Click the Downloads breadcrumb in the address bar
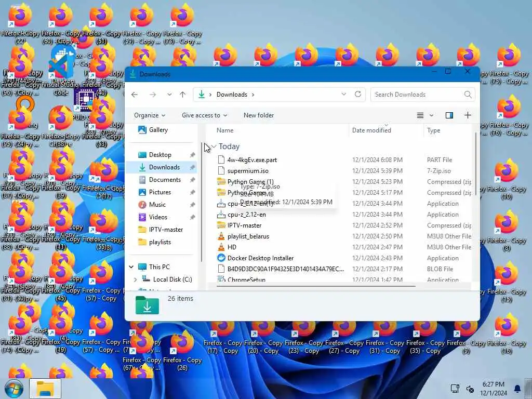Screen dimensions: 532x399 point(232,95)
